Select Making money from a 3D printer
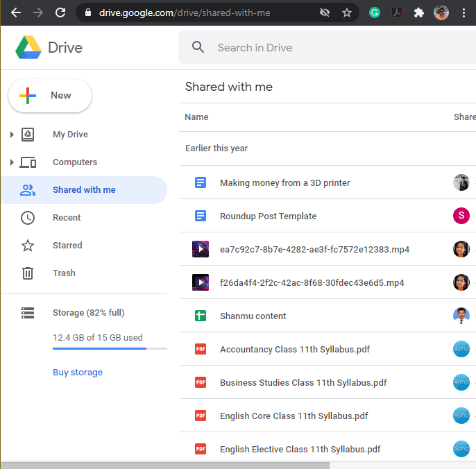476x469 pixels. pos(284,182)
